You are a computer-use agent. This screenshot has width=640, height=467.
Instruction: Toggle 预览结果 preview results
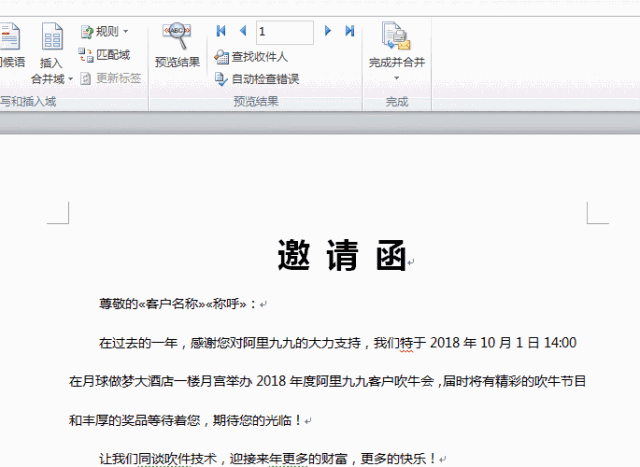point(177,45)
